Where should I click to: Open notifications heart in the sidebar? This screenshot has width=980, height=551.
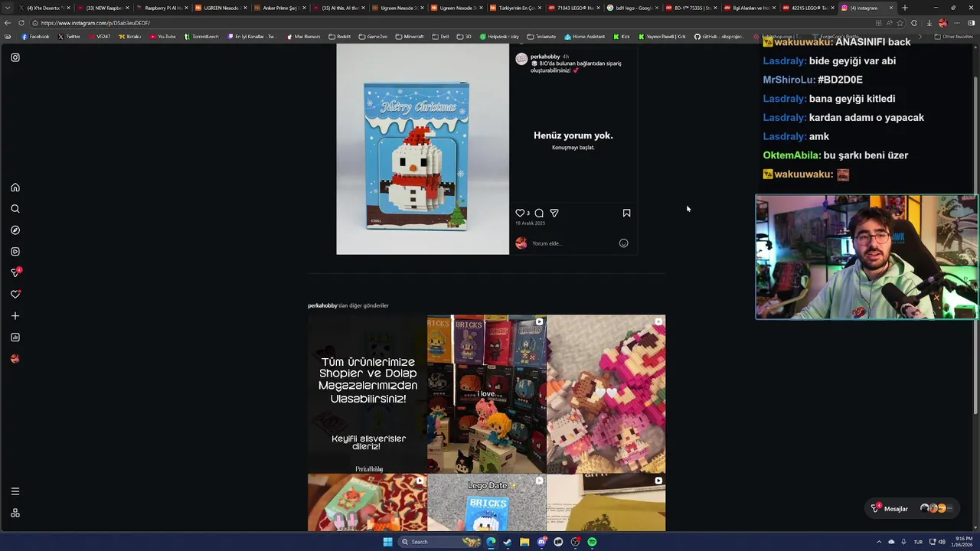pyautogui.click(x=15, y=294)
